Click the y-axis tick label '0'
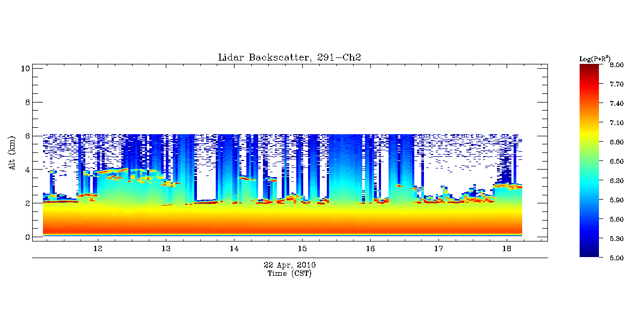The height and width of the screenshot is (322, 644). coord(26,237)
